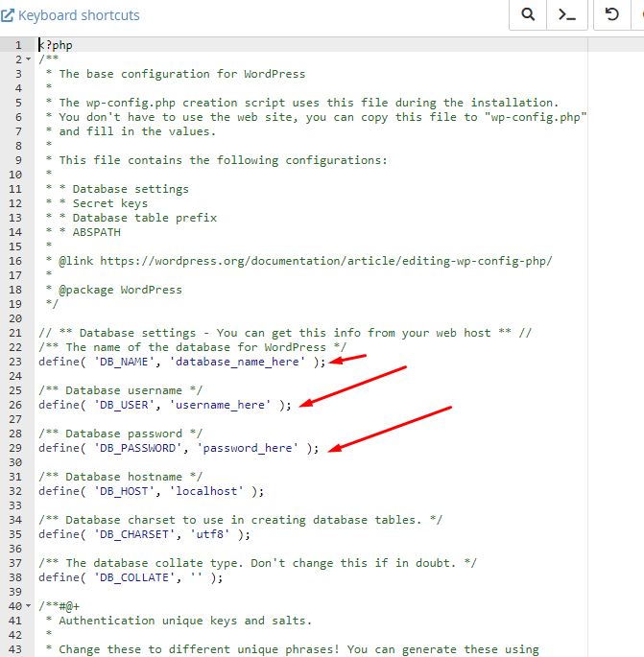Open the Keyboard shortcuts link
The height and width of the screenshot is (657, 644).
pyautogui.click(x=78, y=15)
